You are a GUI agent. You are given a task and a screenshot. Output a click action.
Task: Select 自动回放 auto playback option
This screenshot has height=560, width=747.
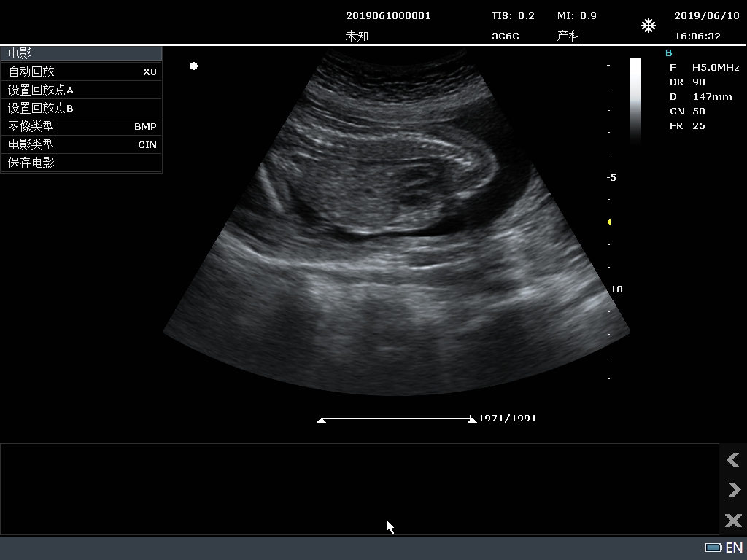coord(82,71)
